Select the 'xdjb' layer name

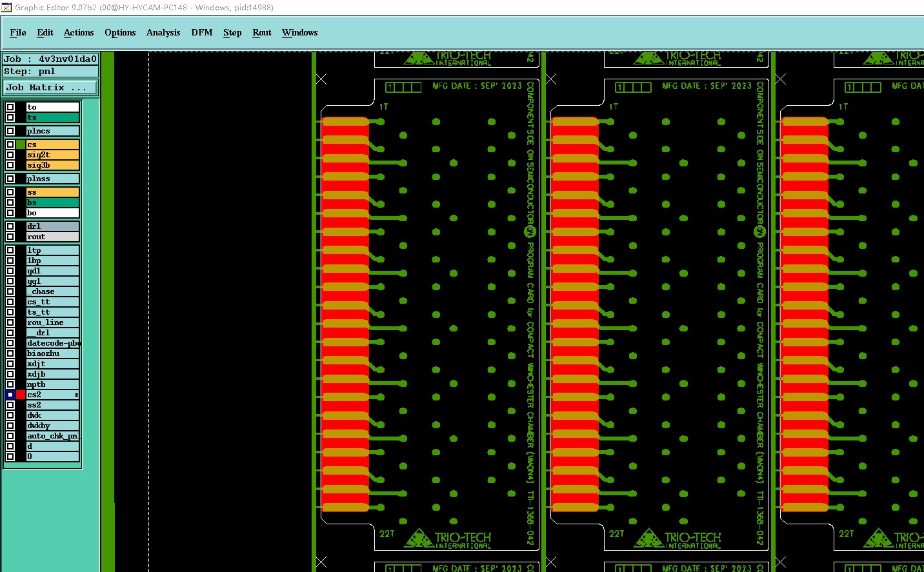53,374
